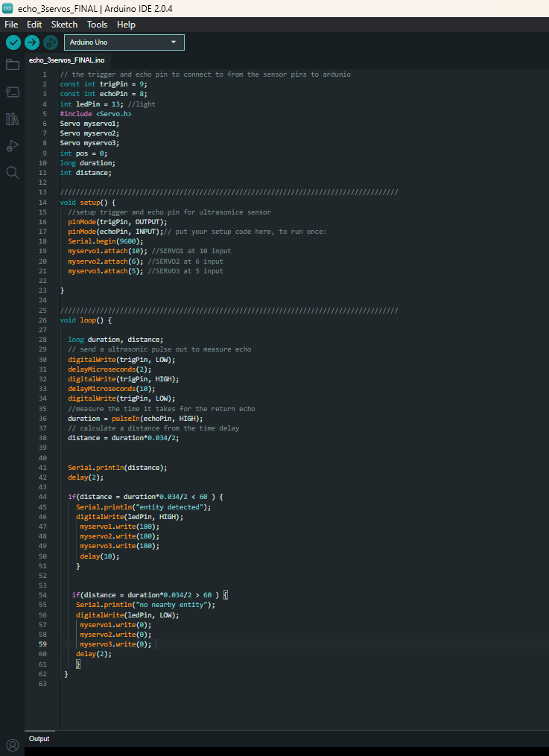Open the Library Manager sidebar icon
This screenshot has height=756, width=549.
point(13,118)
